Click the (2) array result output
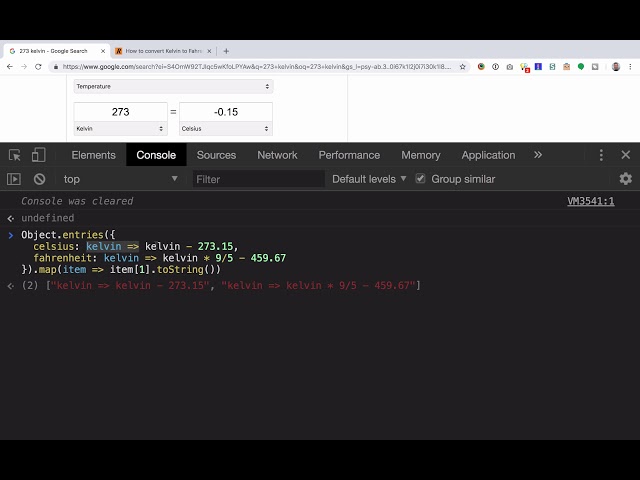 (x=221, y=285)
